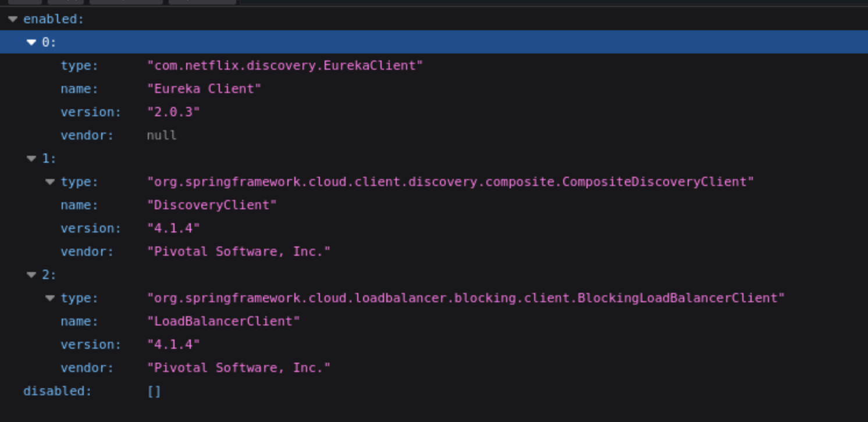Select the BlockingLoadBalancerClient type string
The height and width of the screenshot is (422, 868).
(465, 298)
